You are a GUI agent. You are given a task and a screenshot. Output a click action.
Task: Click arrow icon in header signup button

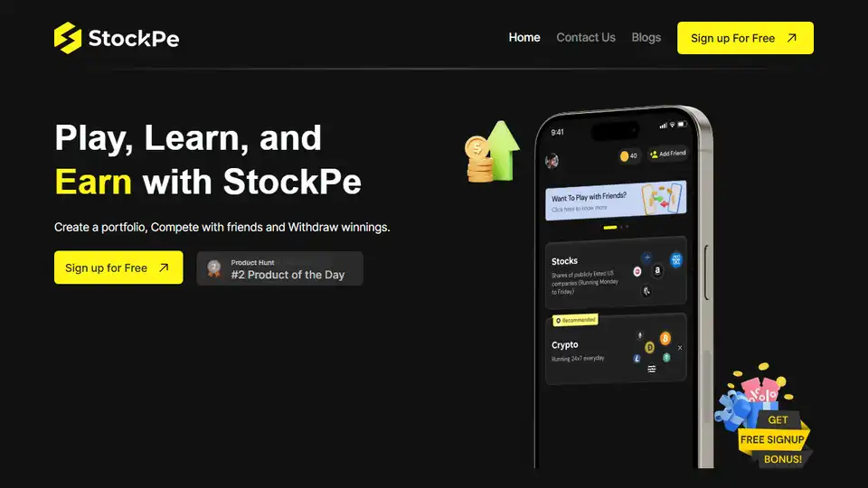tap(792, 38)
